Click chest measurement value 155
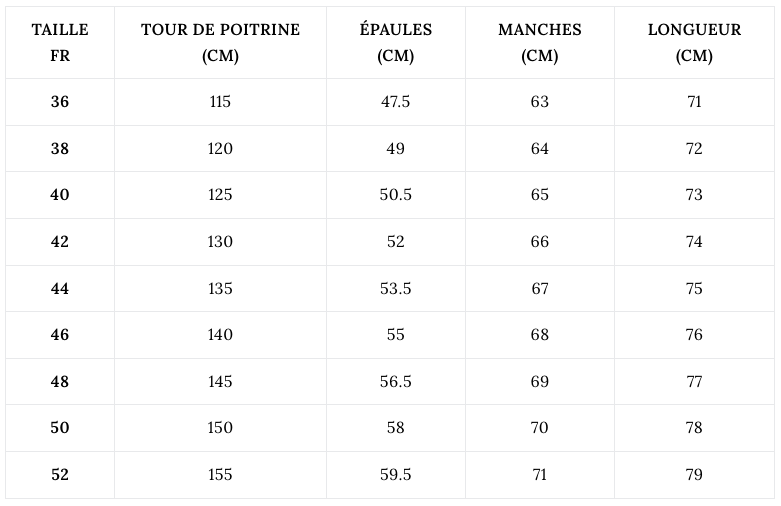This screenshot has width=781, height=506. pyautogui.click(x=220, y=475)
